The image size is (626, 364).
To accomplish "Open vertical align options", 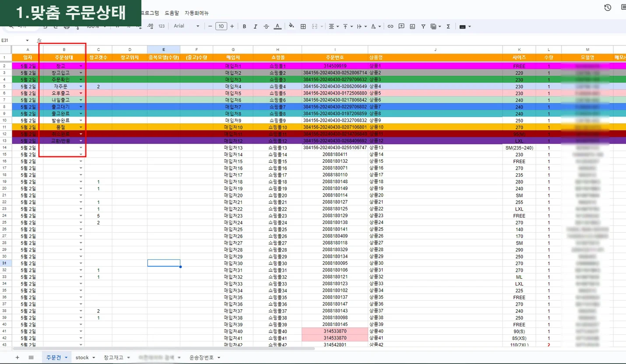I will pos(348,26).
